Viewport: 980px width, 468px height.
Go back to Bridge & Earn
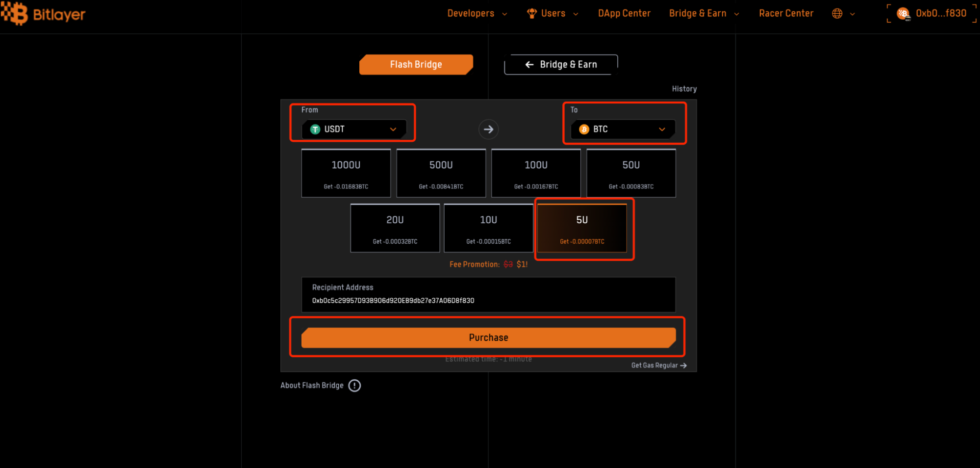point(561,65)
